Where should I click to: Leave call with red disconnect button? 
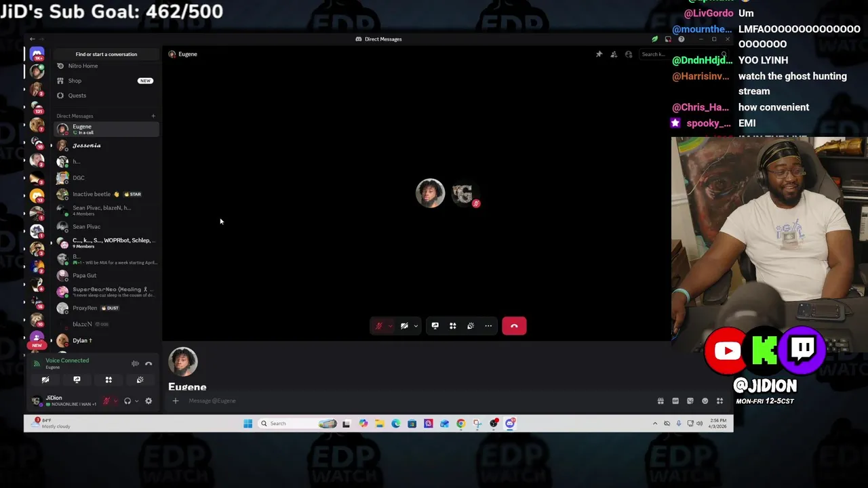tap(514, 326)
